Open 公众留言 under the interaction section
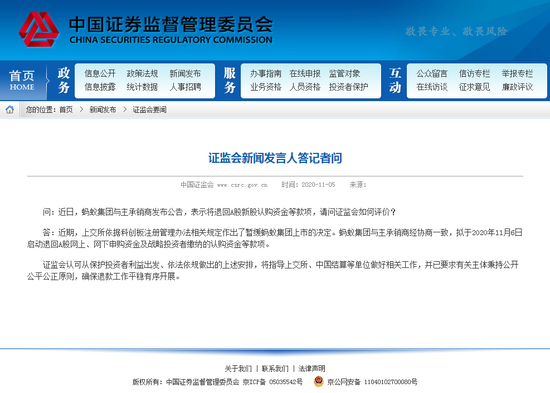The width and height of the screenshot is (550, 393). (432, 74)
